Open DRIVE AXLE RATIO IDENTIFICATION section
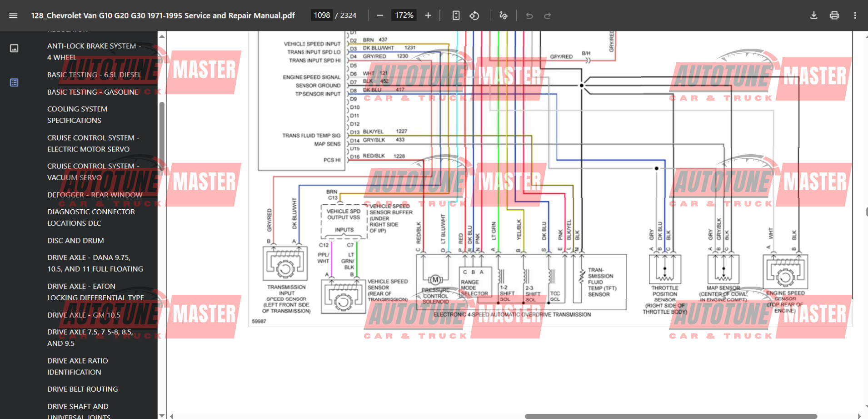 [x=77, y=366]
